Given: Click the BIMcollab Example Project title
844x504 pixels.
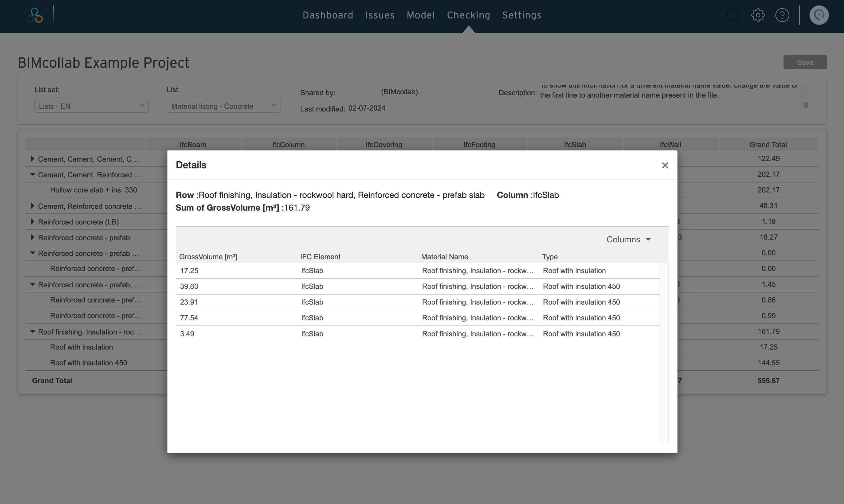Looking at the screenshot, I should [104, 63].
